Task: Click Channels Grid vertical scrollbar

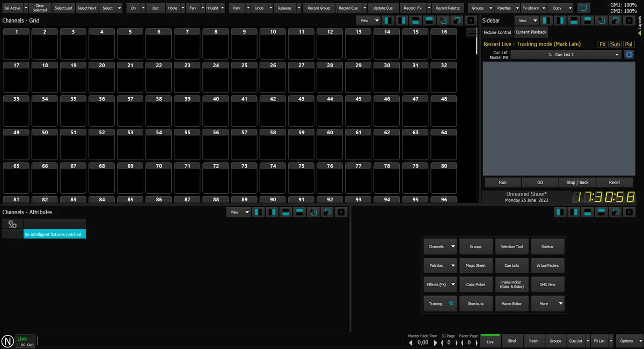Action: point(477,46)
